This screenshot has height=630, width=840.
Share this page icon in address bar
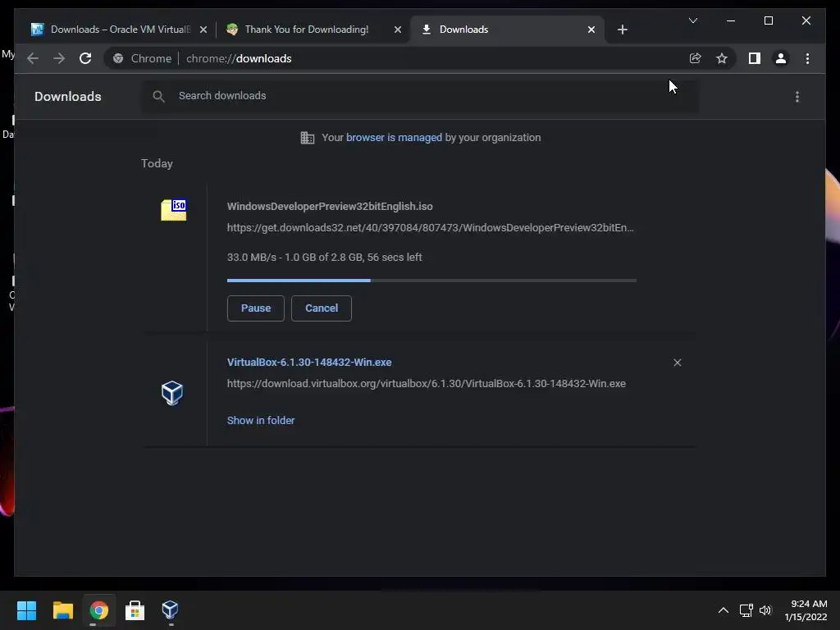695,58
